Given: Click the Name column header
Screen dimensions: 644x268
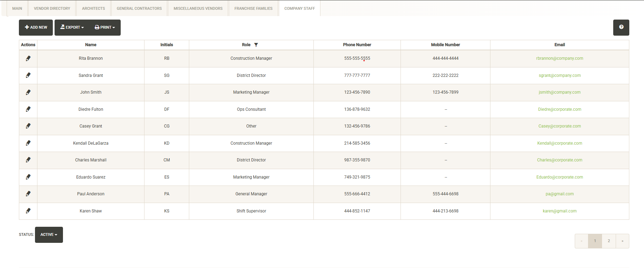Looking at the screenshot, I should (x=91, y=45).
